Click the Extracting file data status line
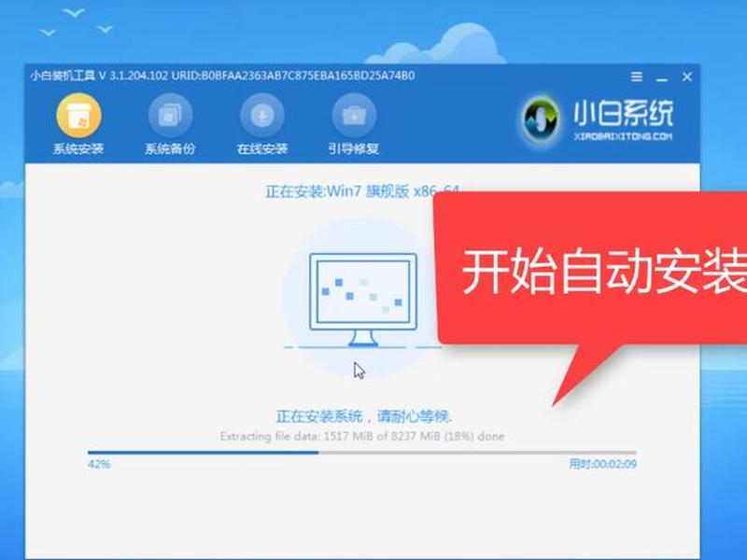 coord(362,436)
